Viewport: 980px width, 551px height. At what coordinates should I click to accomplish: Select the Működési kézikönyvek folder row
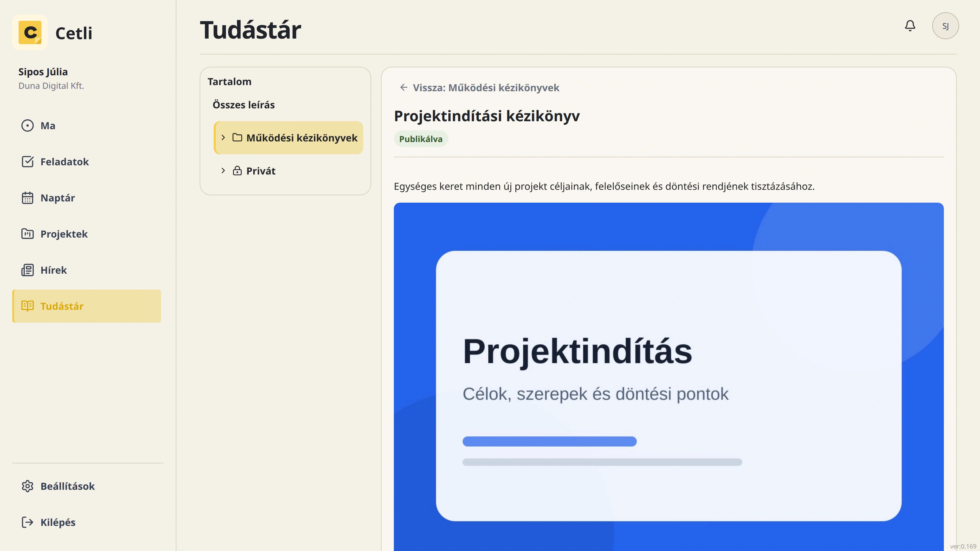[288, 138]
